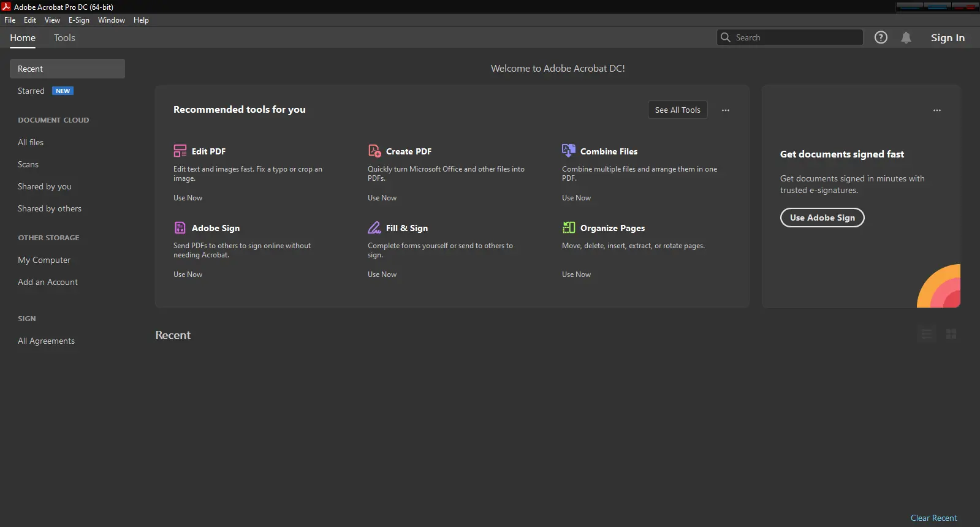Click the Create PDF title text
Screen dimensions: 980x527
409,151
